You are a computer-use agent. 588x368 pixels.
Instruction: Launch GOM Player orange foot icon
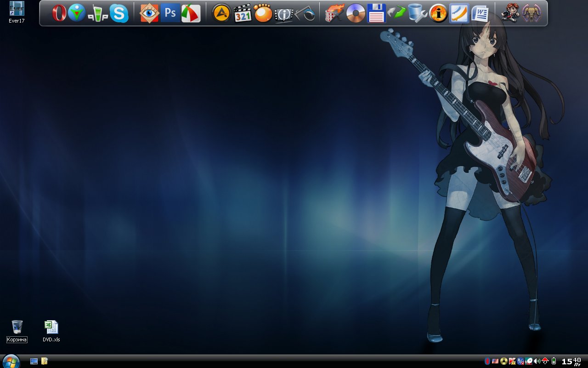(263, 13)
